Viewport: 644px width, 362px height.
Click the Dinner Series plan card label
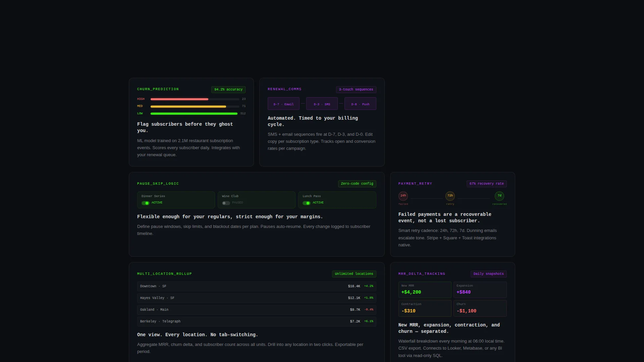[153, 196]
